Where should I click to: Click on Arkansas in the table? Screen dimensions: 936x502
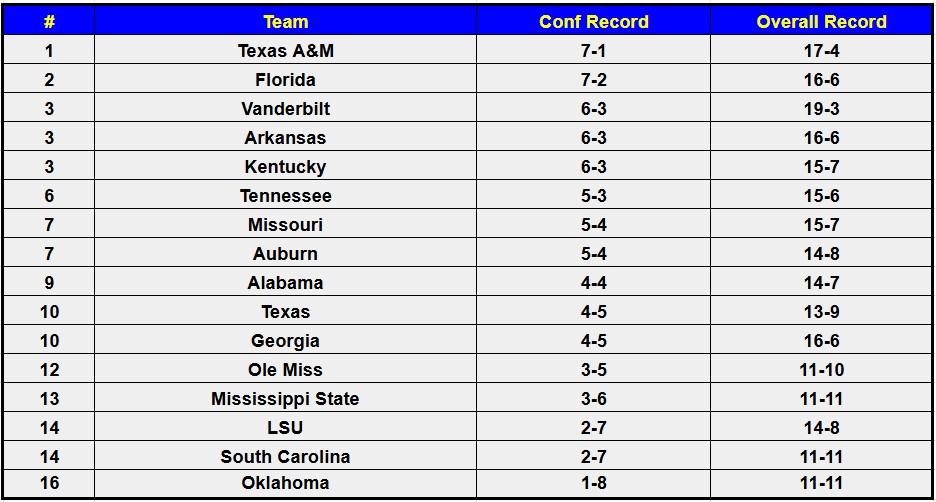click(285, 138)
